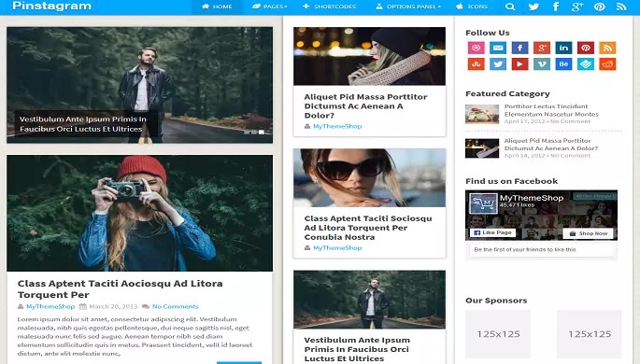Open the Shortcodes menu item
640x364 pixels.
point(329,7)
